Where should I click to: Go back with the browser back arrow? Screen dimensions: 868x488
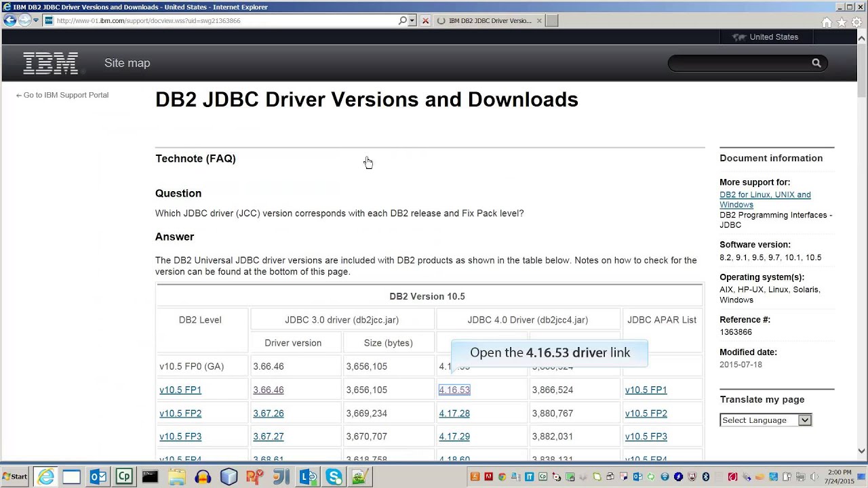(x=9, y=20)
